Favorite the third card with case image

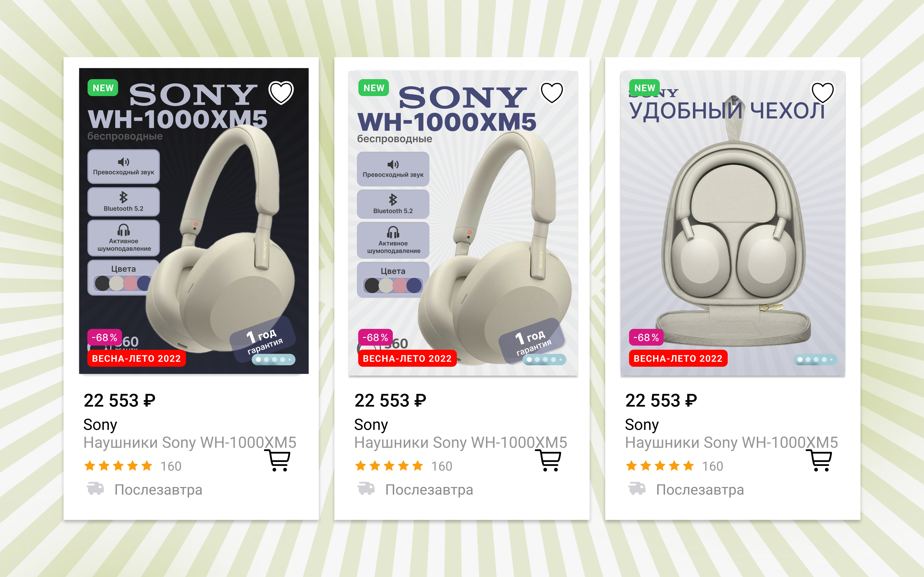[x=822, y=93]
